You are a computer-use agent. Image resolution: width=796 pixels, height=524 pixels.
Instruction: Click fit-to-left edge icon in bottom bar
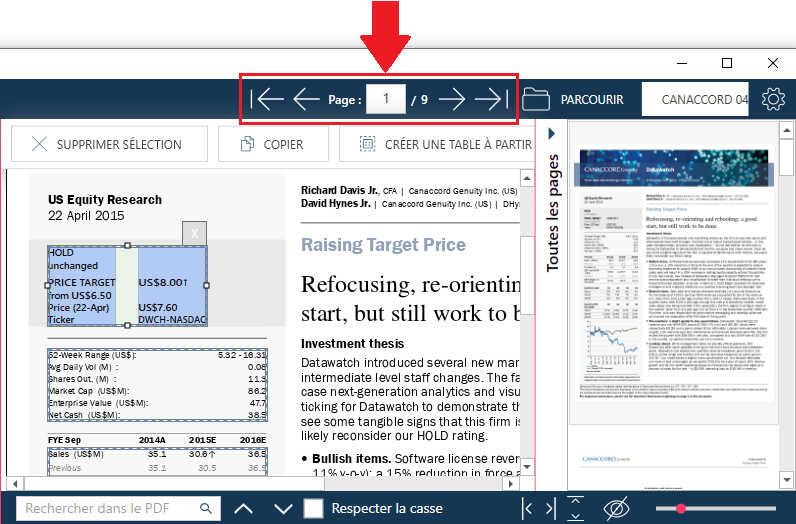(x=527, y=508)
